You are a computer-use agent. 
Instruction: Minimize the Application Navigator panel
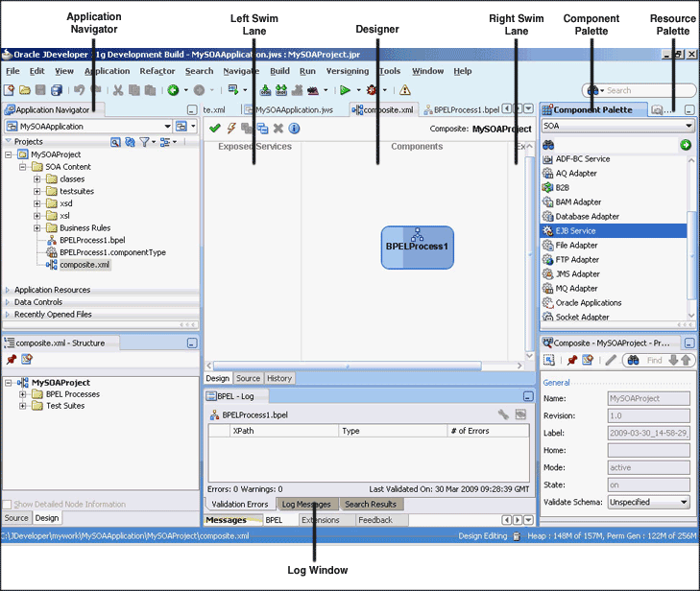(x=191, y=109)
